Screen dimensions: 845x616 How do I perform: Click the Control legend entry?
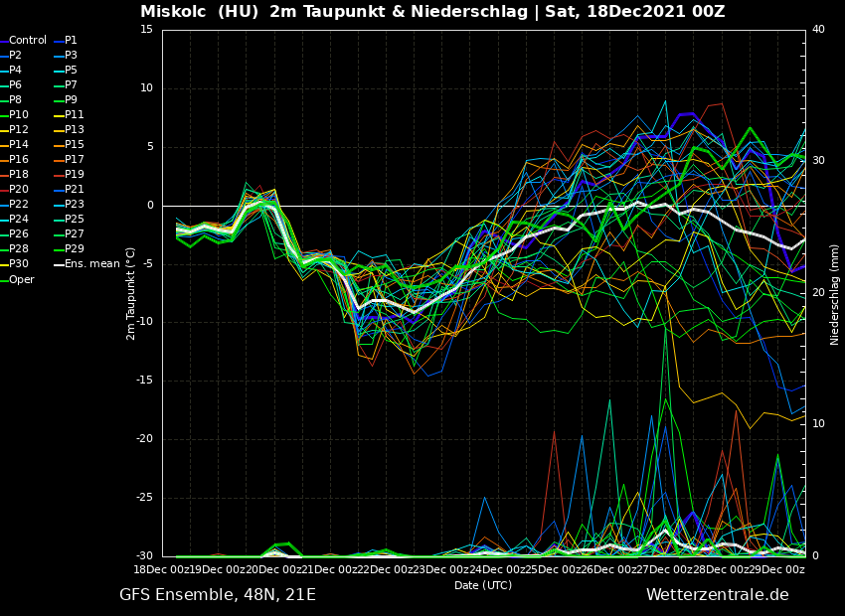(x=27, y=41)
